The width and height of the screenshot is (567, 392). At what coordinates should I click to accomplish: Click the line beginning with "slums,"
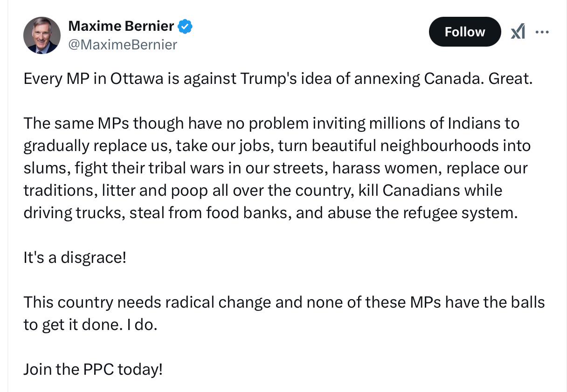pyautogui.click(x=275, y=168)
